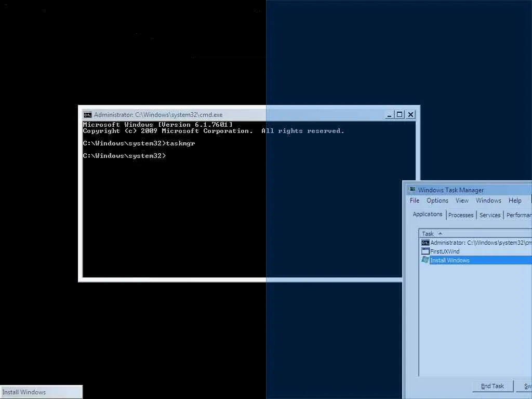This screenshot has width=532, height=399.
Task: Close the Administrator cmd.exe window
Action: tap(410, 115)
